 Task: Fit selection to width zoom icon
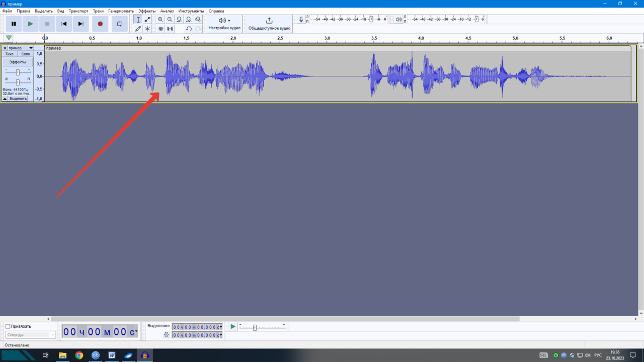tap(179, 20)
